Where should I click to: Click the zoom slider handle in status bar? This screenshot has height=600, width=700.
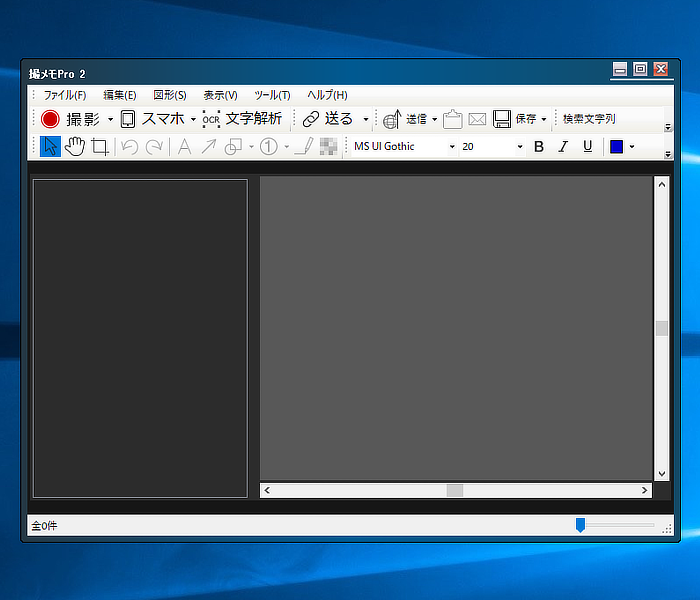580,525
